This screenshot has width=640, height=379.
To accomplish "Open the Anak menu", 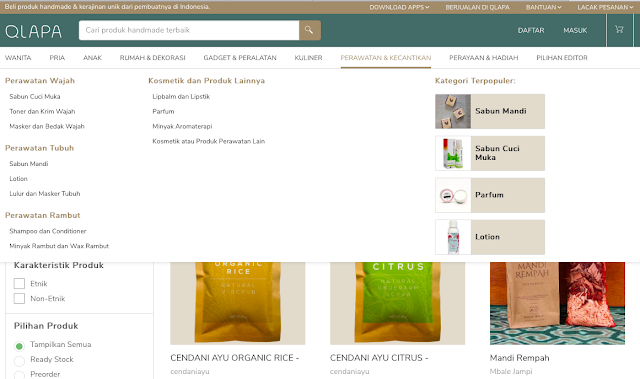I will click(92, 58).
